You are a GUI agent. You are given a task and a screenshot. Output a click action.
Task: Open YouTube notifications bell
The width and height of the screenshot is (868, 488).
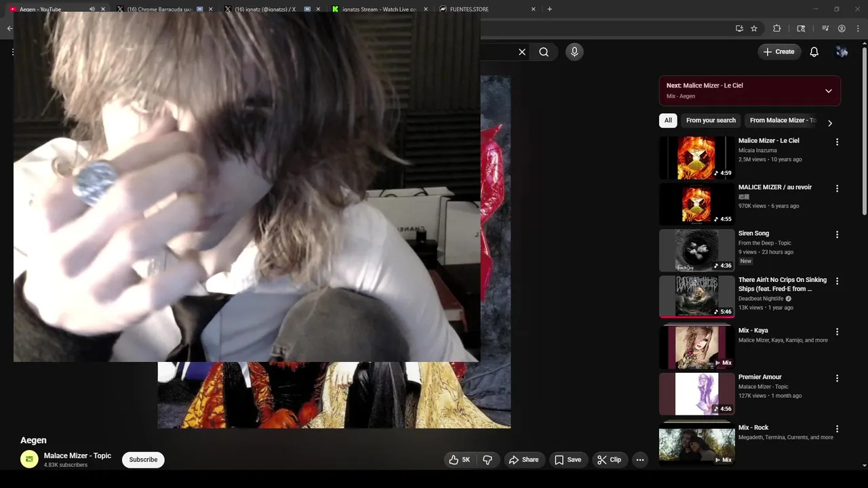click(814, 52)
